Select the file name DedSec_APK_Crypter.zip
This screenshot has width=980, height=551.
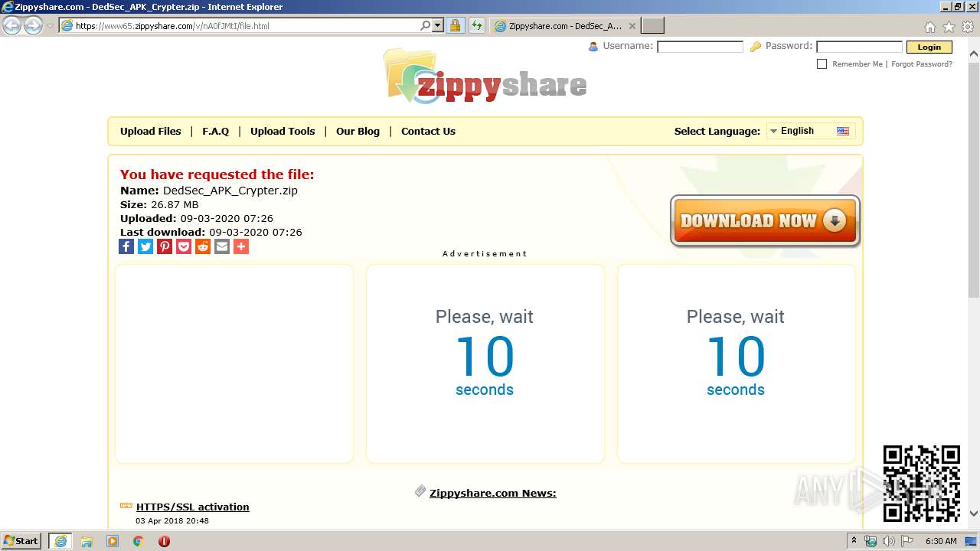230,191
